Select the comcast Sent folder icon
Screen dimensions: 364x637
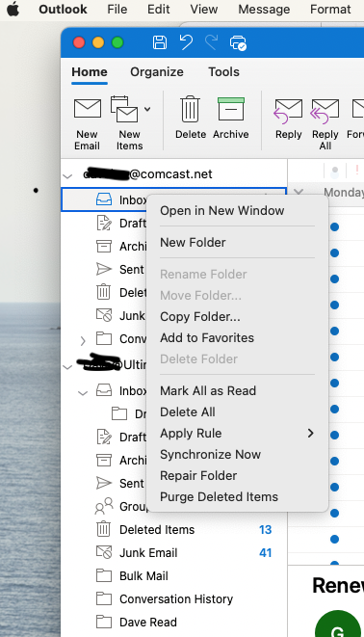click(x=104, y=269)
